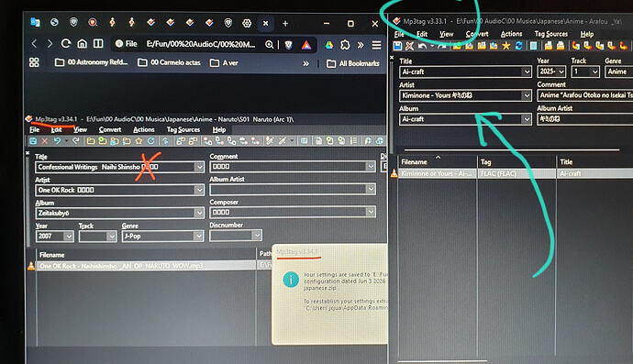Open new browser tab with plus
Viewport: 633px width, 364px height.
pos(285,24)
